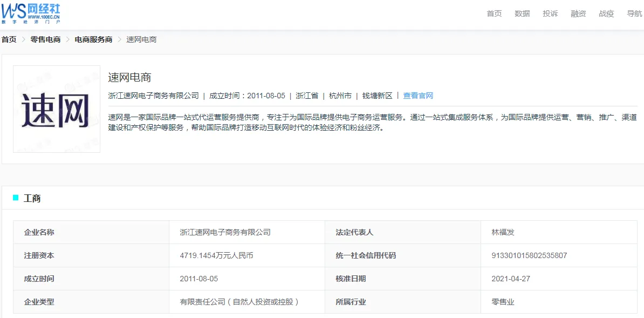Image resolution: width=644 pixels, height=318 pixels.
Task: Click the 浙江省 location text
Action: pos(307,96)
